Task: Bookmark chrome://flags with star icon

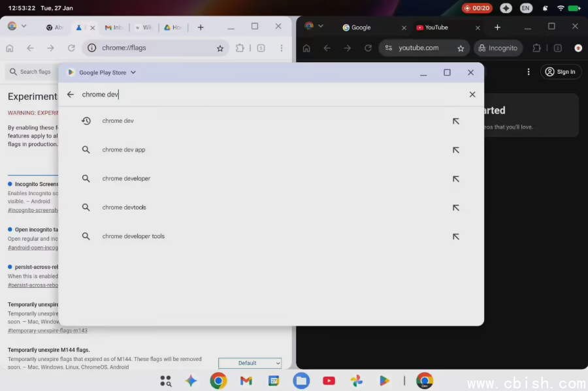Action: click(220, 48)
